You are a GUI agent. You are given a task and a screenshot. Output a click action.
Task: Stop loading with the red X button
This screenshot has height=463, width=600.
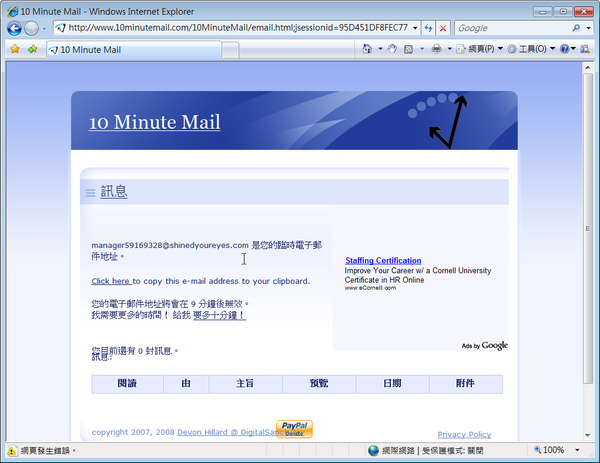pyautogui.click(x=443, y=28)
